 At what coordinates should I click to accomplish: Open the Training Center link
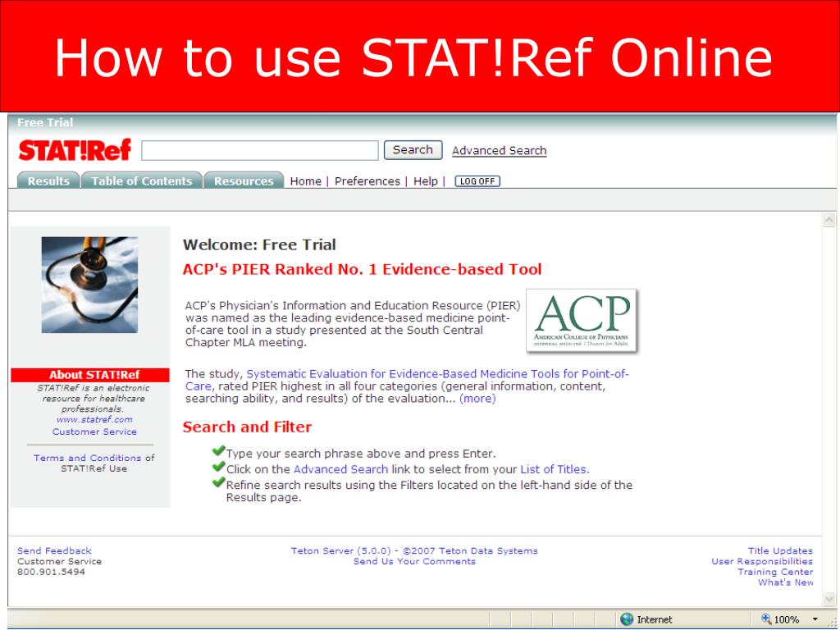775,572
